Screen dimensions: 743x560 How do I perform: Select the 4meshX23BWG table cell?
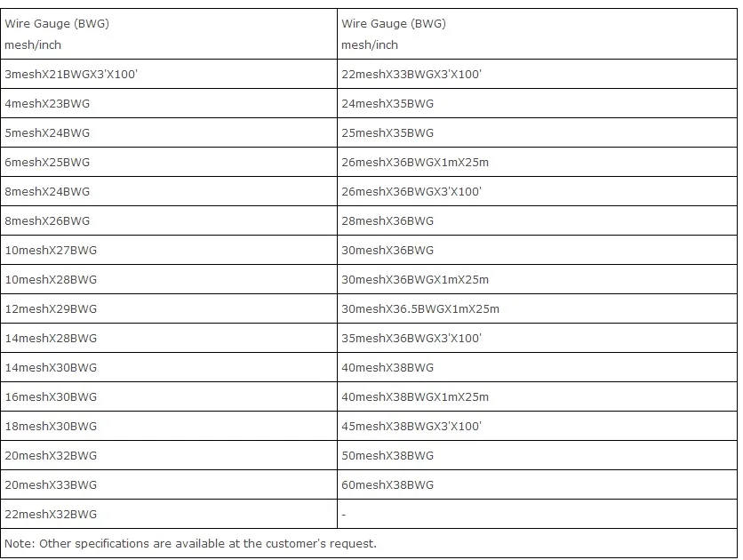tap(48, 104)
